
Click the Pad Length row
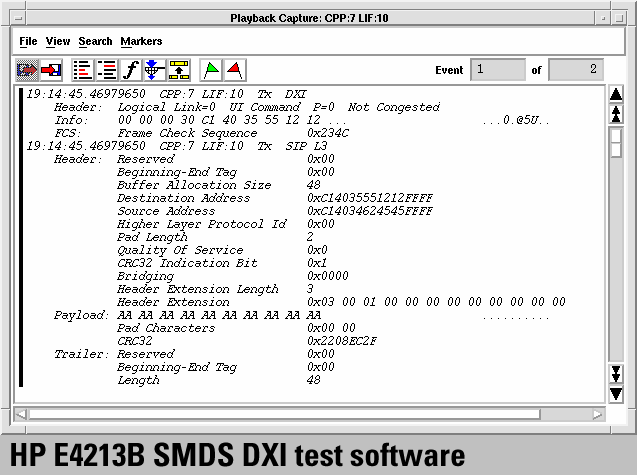[215, 237]
